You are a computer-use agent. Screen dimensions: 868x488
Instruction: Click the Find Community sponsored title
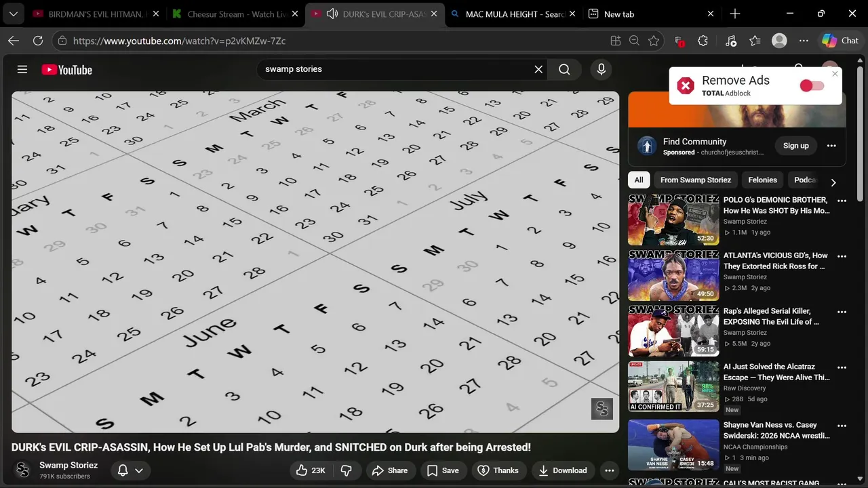(x=694, y=142)
